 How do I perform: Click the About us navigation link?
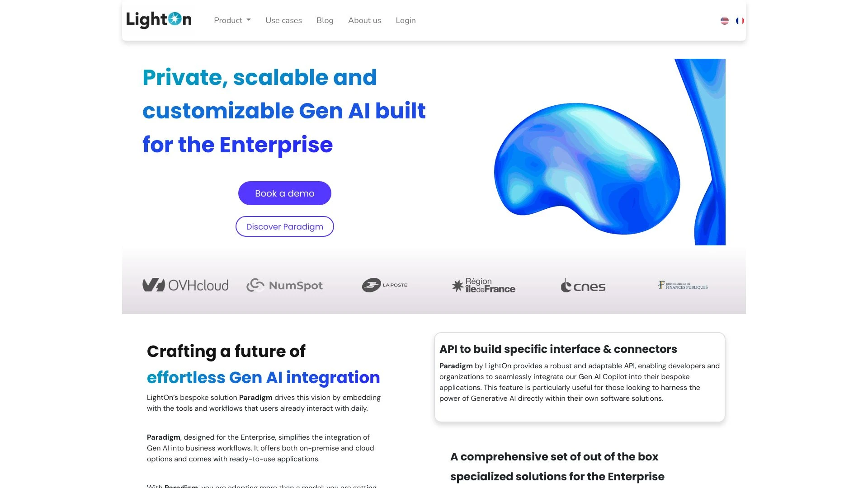364,20
